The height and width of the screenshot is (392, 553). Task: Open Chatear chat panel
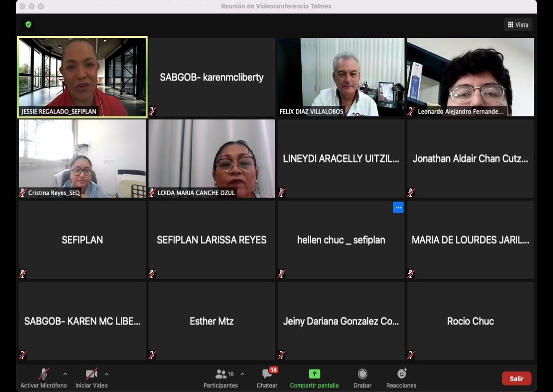point(267,378)
